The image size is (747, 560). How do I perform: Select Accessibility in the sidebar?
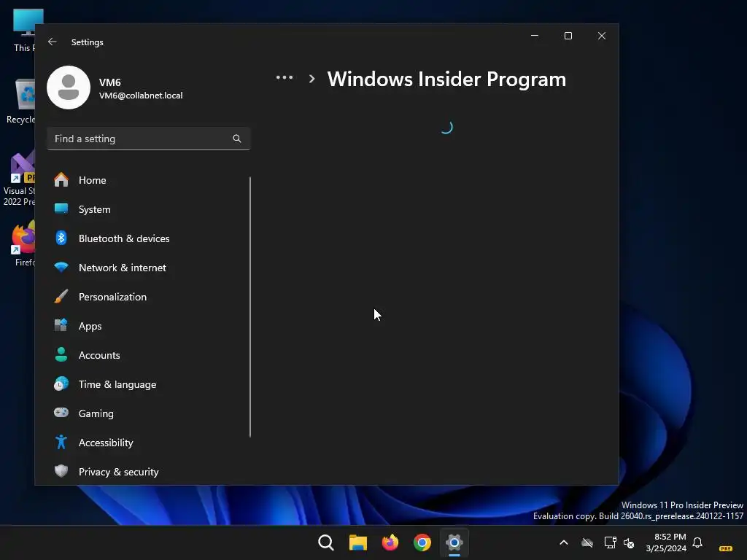(149, 443)
